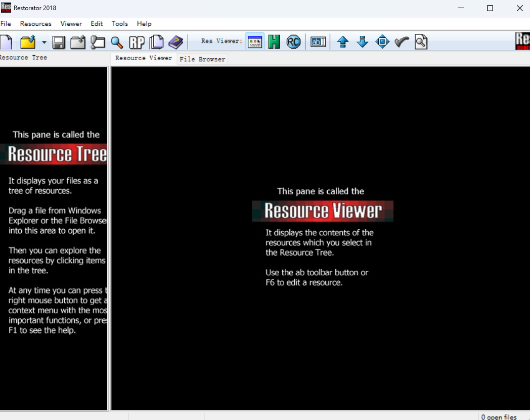Open the Edit menu
The width and height of the screenshot is (530, 420).
pos(97,24)
